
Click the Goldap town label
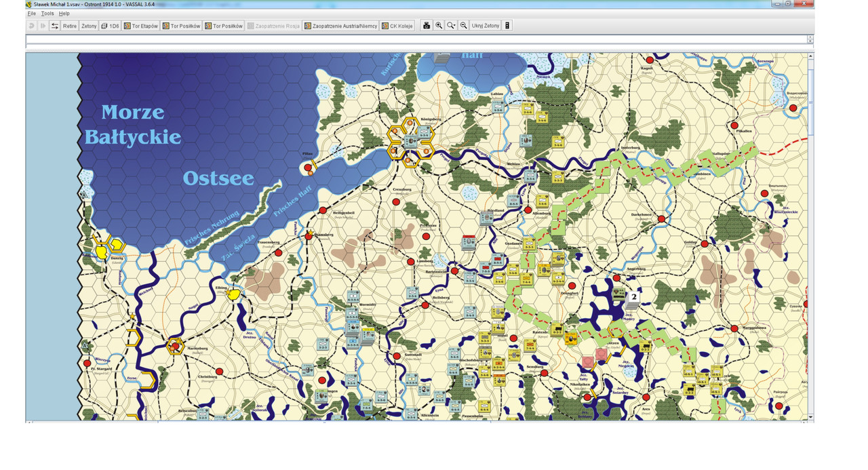click(x=690, y=241)
